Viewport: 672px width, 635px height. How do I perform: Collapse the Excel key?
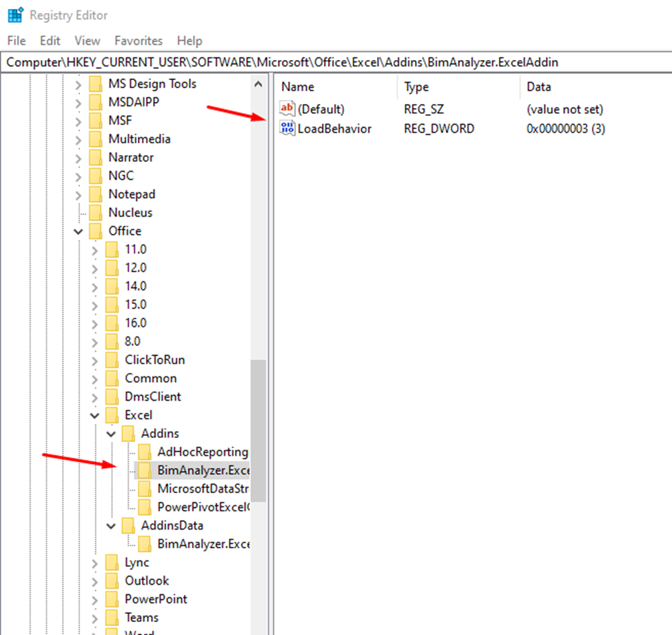[94, 416]
